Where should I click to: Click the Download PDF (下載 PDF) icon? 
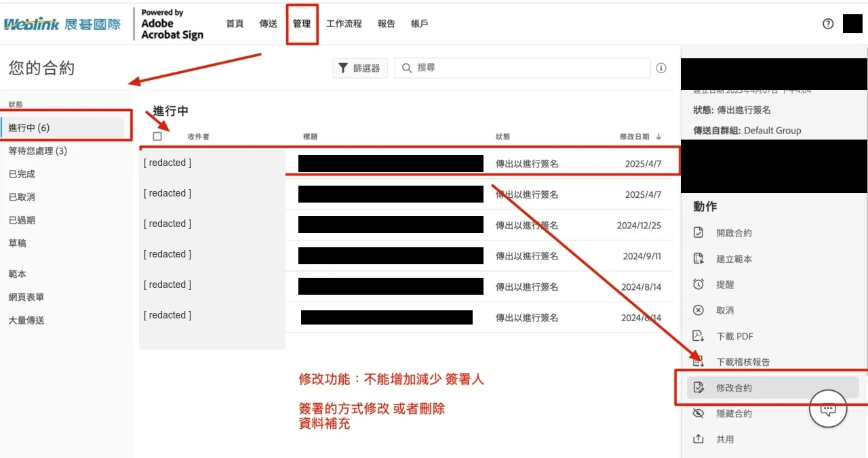698,335
